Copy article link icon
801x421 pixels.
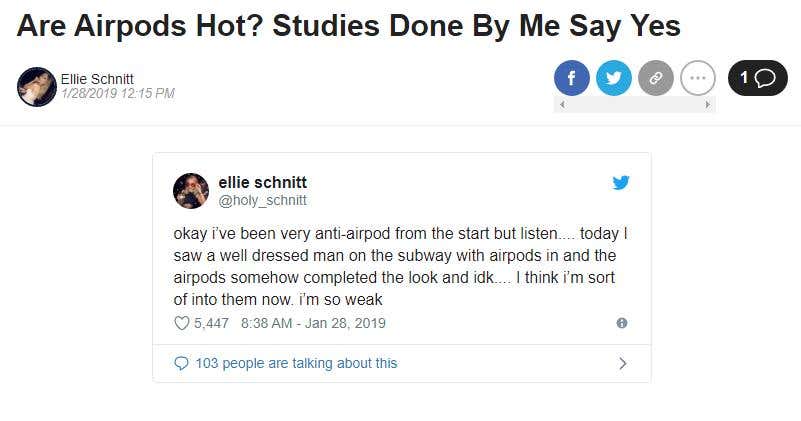tap(656, 78)
